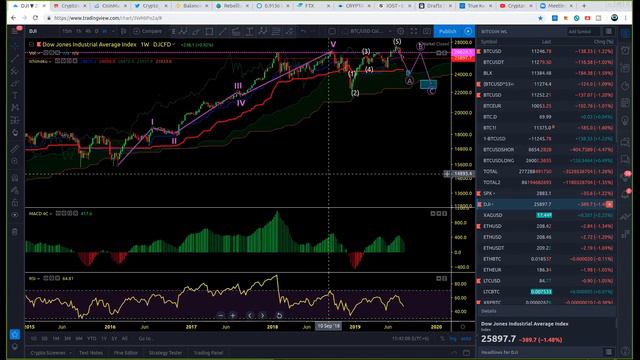This screenshot has height=360, width=640.
Task: Open the Strategy Tester tab
Action: point(165,353)
